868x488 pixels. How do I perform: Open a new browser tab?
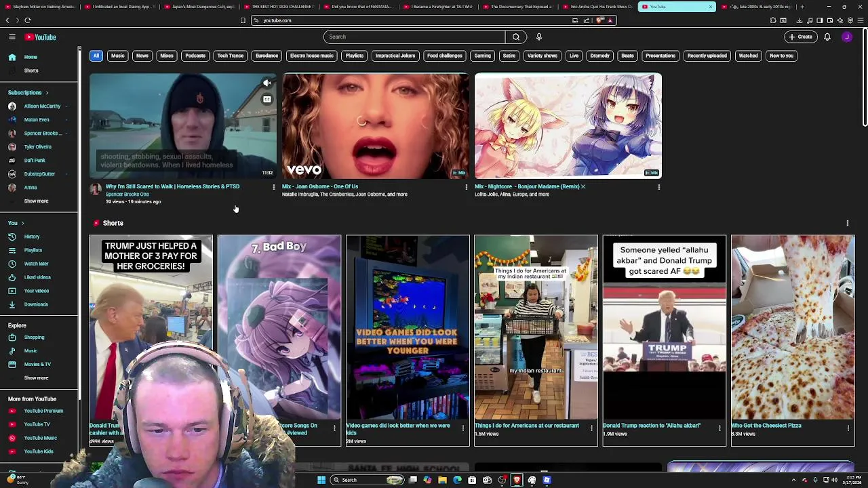coord(802,7)
